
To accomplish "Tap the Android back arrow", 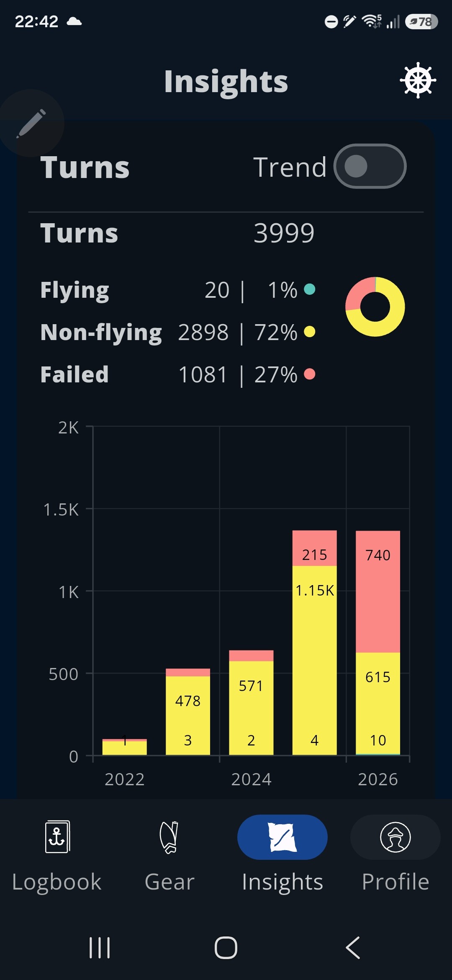I will (353, 948).
